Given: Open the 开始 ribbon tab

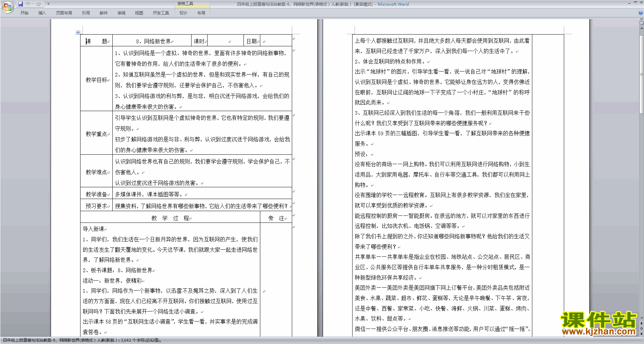Looking at the screenshot, I should click(x=24, y=13).
